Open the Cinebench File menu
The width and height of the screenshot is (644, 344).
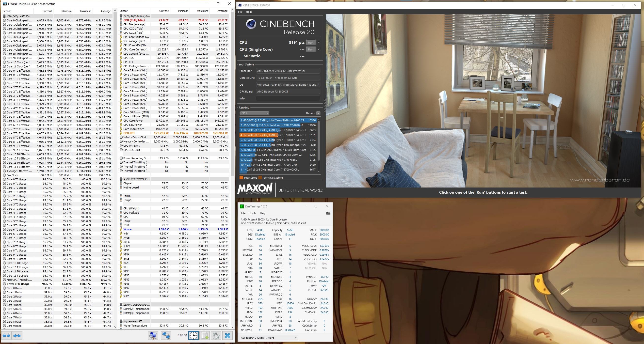240,12
